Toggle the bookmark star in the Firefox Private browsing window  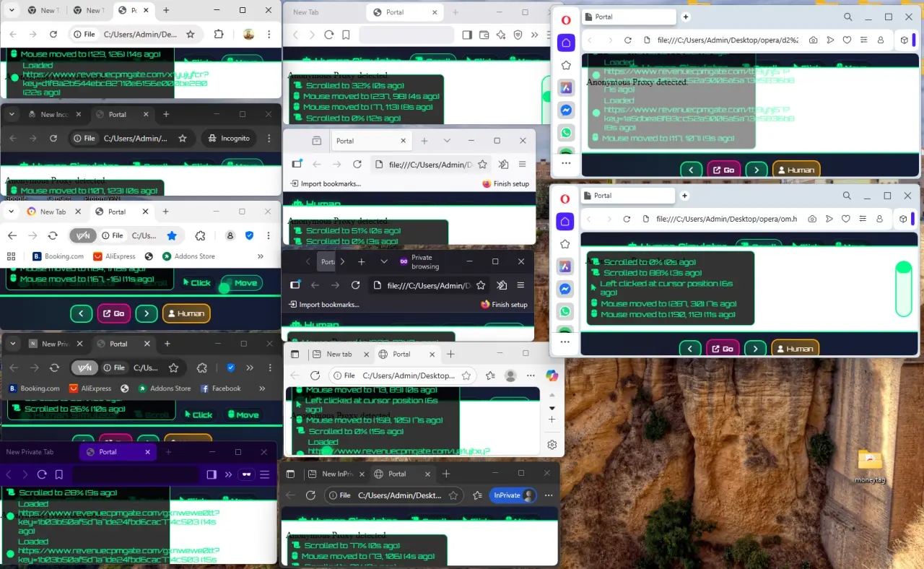pyautogui.click(x=481, y=285)
